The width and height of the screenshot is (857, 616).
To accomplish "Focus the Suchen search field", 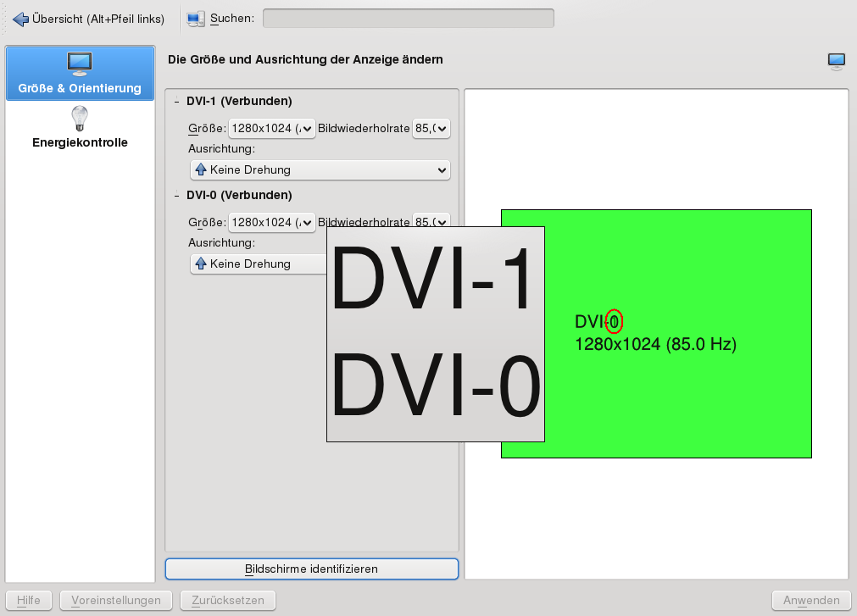I will 408,19.
